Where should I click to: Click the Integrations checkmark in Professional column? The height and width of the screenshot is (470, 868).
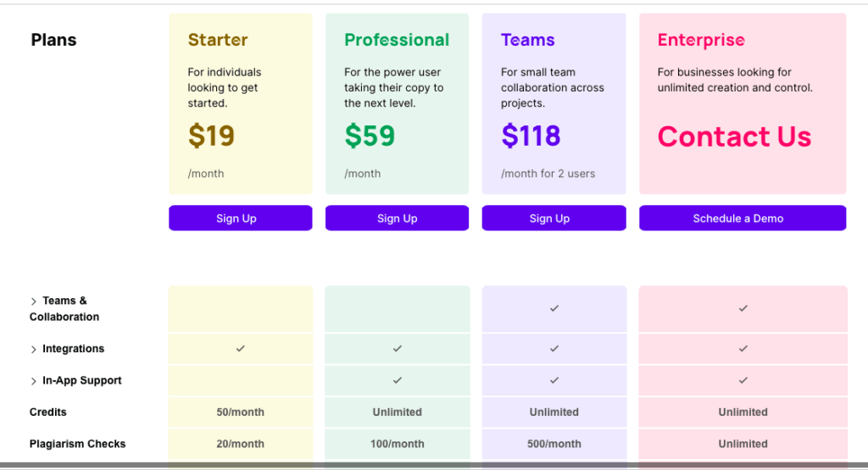pos(398,348)
